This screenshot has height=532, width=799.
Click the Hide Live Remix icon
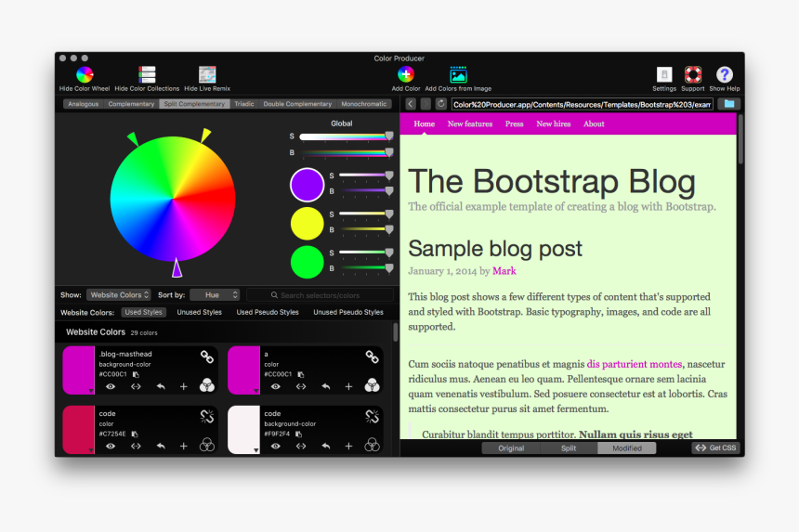pyautogui.click(x=207, y=75)
